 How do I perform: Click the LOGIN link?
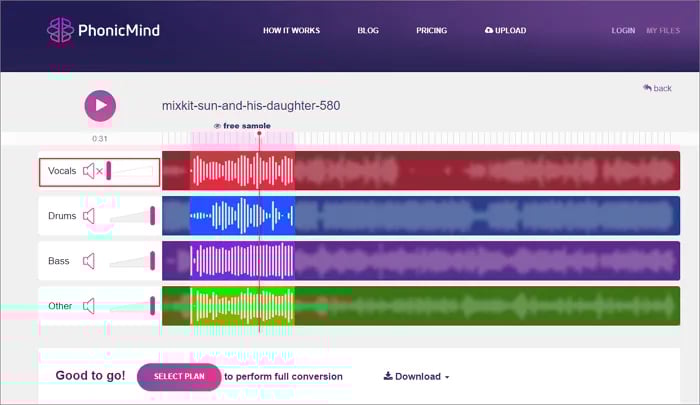623,31
